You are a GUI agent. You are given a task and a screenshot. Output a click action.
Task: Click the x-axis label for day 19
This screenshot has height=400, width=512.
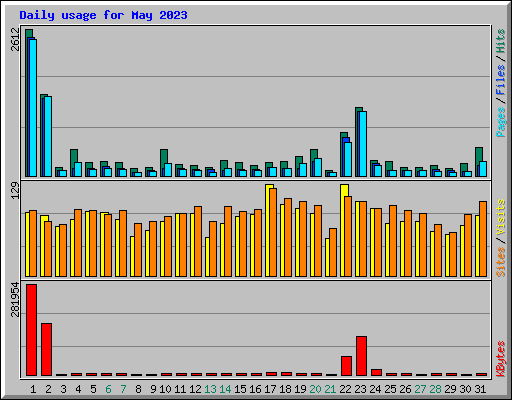click(300, 389)
